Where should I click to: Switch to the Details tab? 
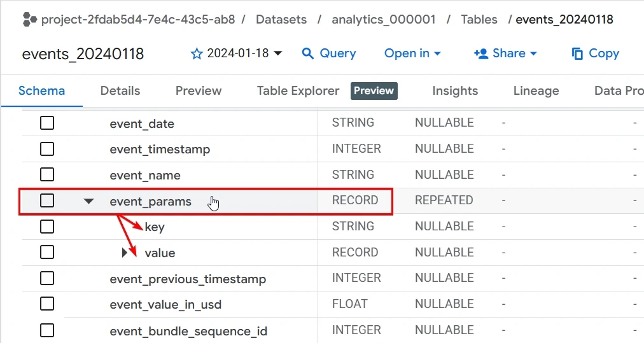tap(120, 91)
